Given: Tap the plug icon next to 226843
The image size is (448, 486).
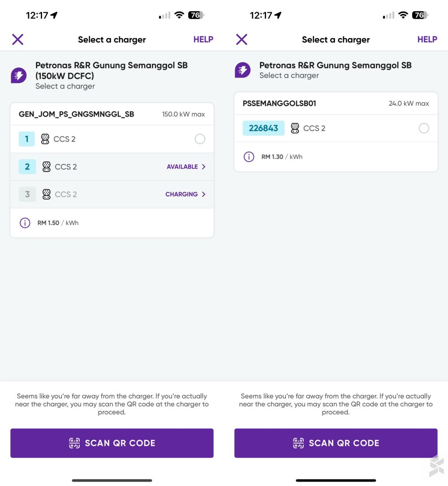Looking at the screenshot, I should point(295,128).
